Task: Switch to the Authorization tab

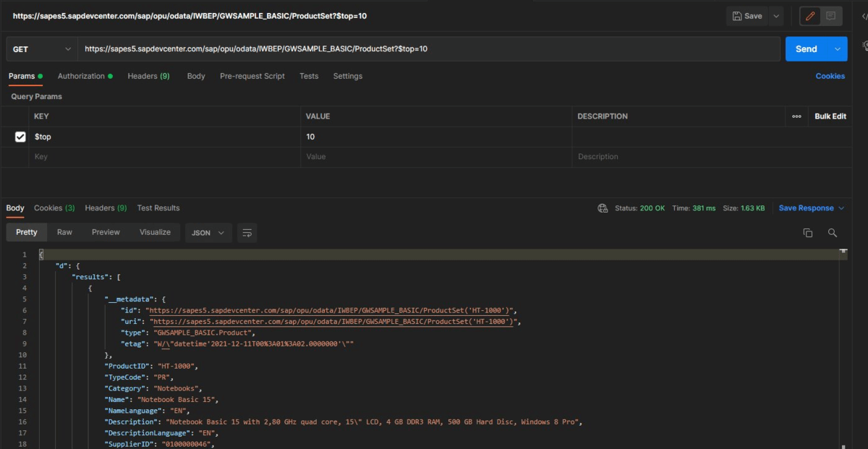Action: coord(85,76)
